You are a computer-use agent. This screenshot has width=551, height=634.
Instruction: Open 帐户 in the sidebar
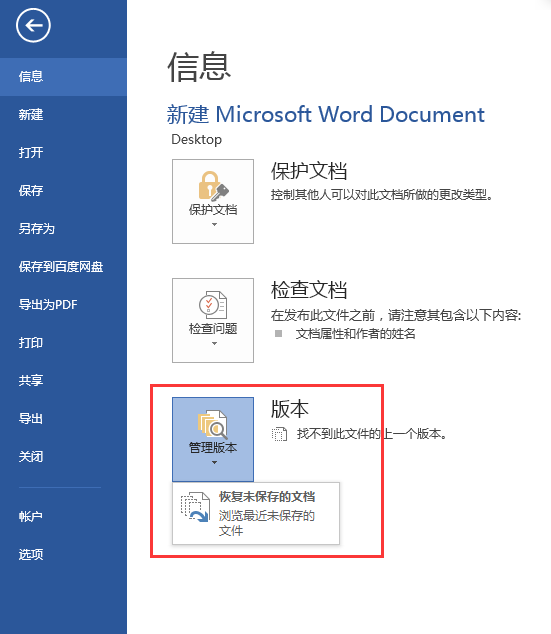click(x=63, y=516)
